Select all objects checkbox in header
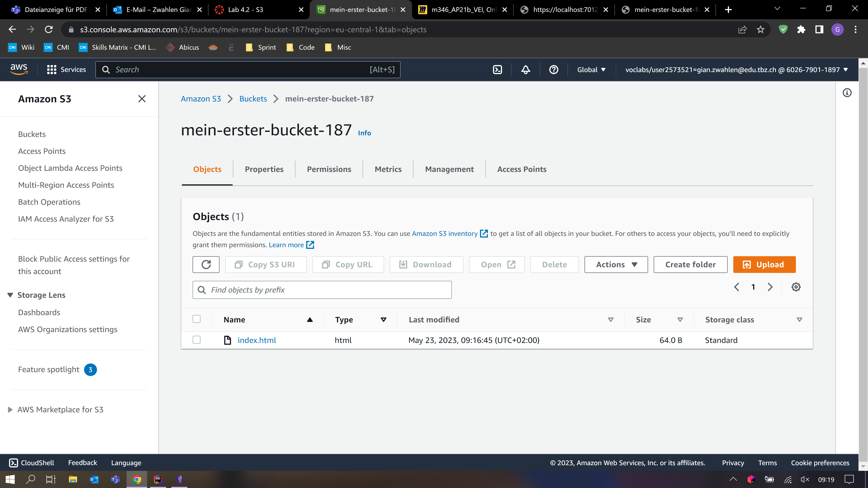This screenshot has height=488, width=868. click(x=196, y=319)
